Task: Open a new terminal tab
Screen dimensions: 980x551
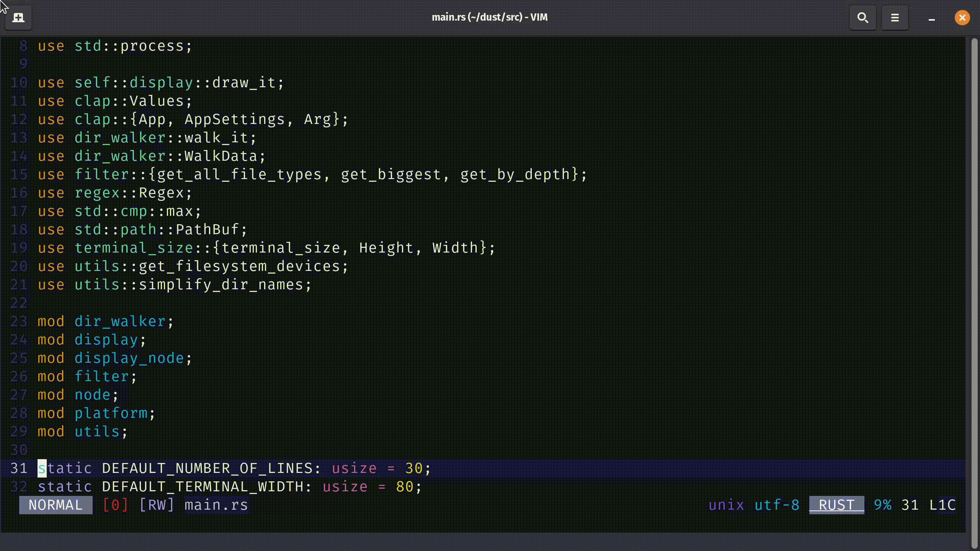Action: click(18, 17)
